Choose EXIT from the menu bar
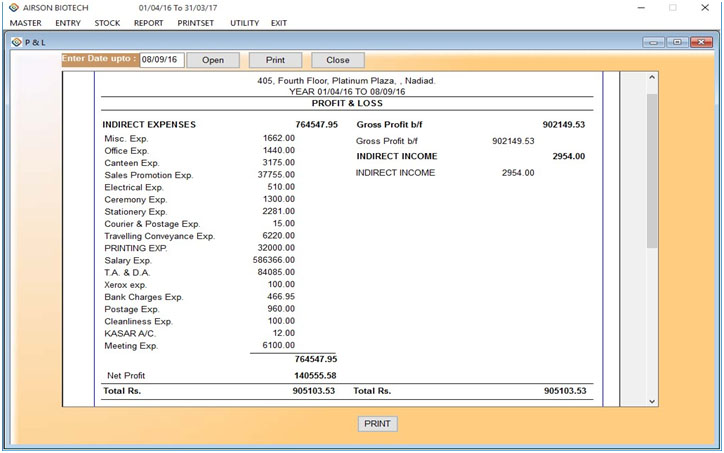Screen dimensions: 724x453 click(x=279, y=23)
